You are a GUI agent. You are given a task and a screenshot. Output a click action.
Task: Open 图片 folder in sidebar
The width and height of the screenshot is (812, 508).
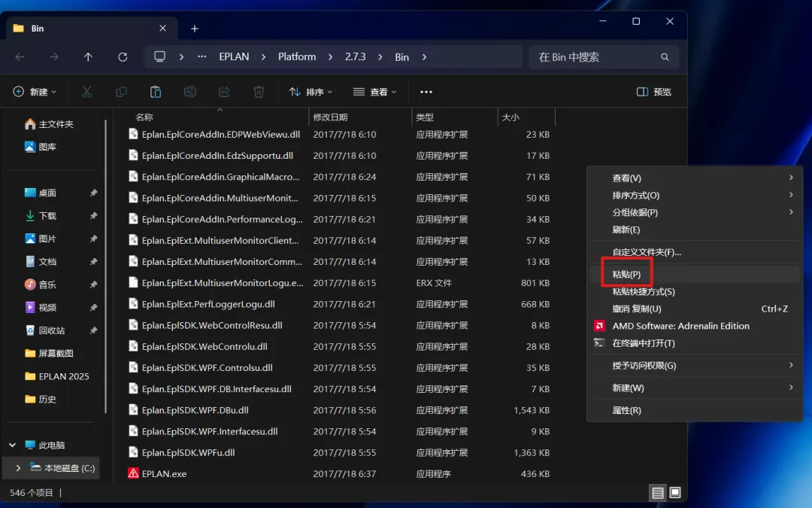pos(41,239)
